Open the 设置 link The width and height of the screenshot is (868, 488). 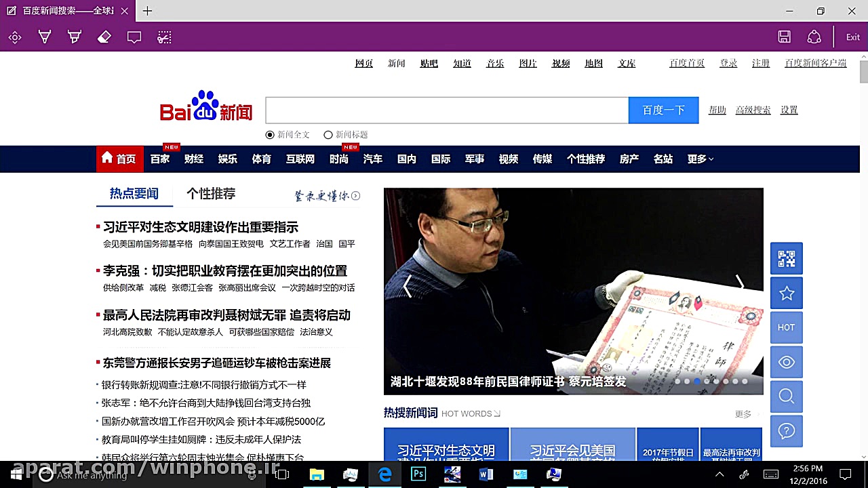pos(789,110)
